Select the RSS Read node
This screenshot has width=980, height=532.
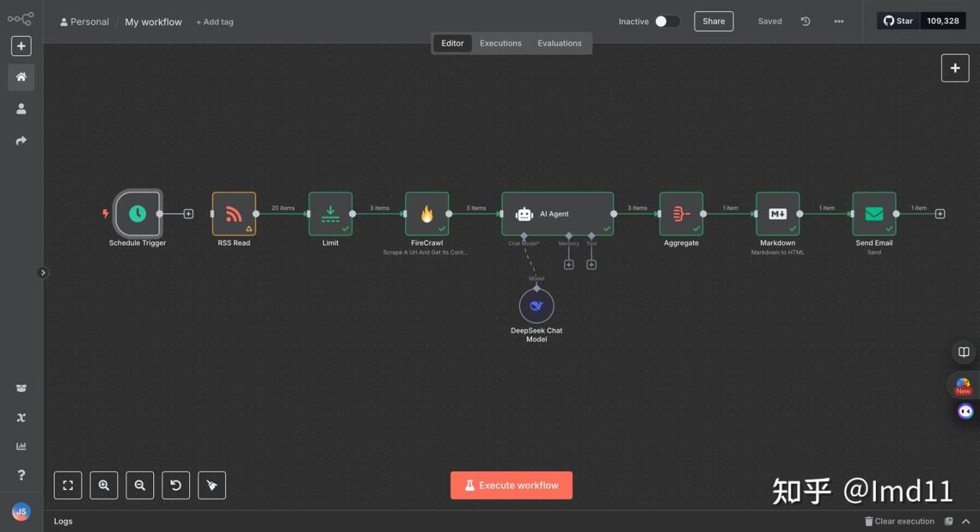(x=234, y=214)
